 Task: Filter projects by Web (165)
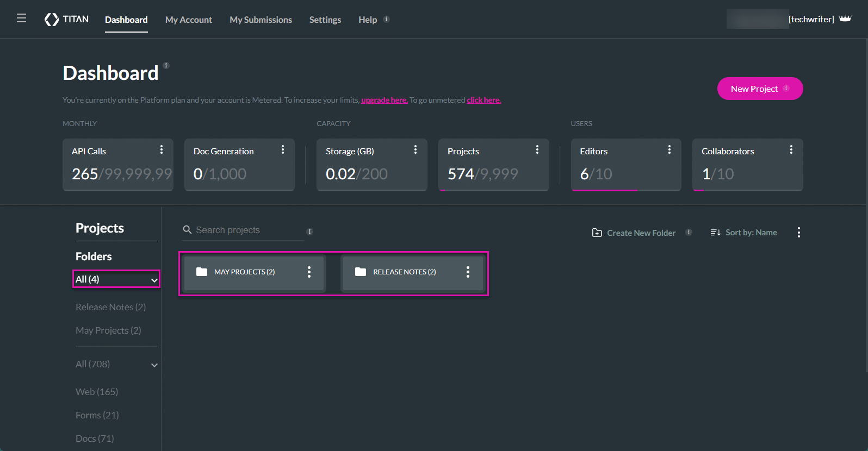coord(97,392)
